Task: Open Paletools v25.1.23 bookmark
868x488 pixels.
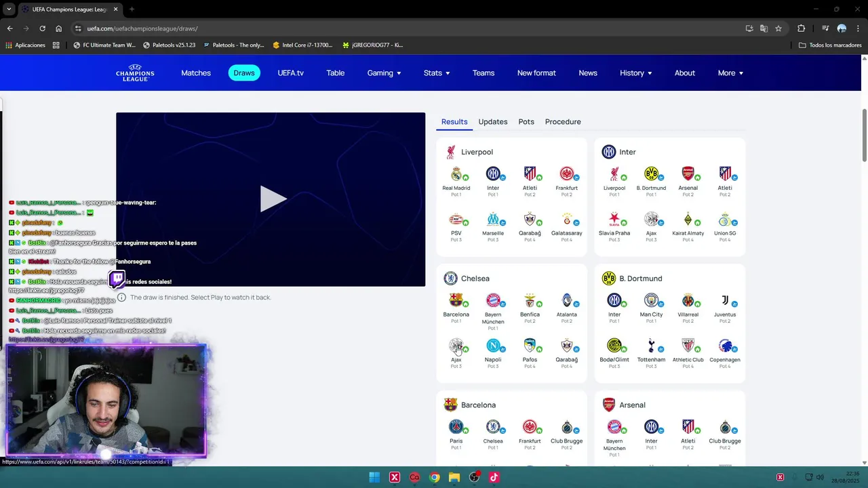Action: point(170,45)
